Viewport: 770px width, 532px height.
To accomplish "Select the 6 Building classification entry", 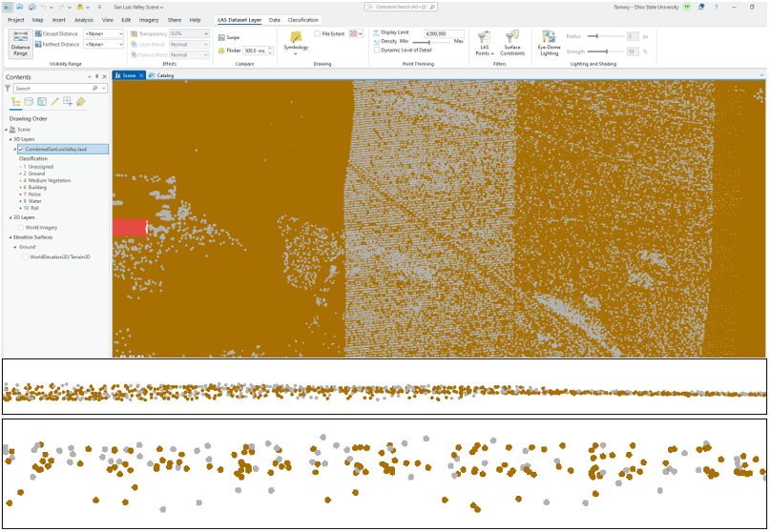I will [33, 188].
